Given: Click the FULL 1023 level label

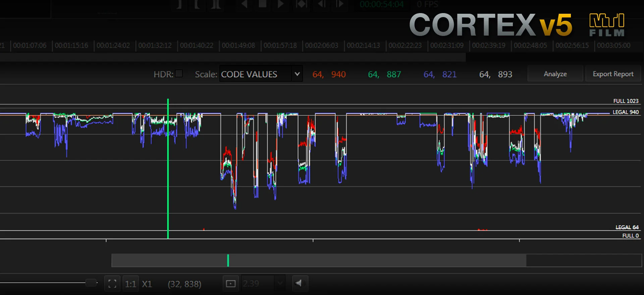Looking at the screenshot, I should pyautogui.click(x=626, y=101).
